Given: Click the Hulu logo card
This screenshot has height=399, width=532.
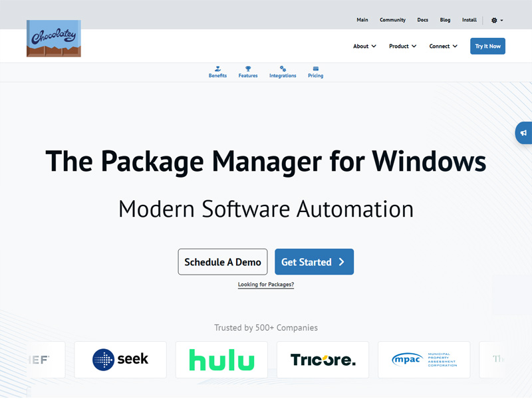Looking at the screenshot, I should pyautogui.click(x=221, y=360).
